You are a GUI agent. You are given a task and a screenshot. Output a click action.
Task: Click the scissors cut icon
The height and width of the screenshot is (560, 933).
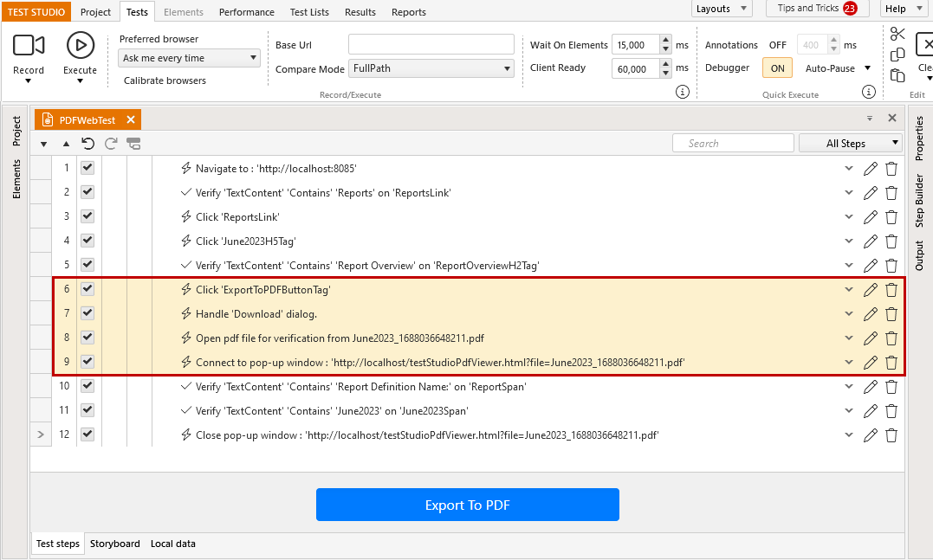tap(897, 34)
